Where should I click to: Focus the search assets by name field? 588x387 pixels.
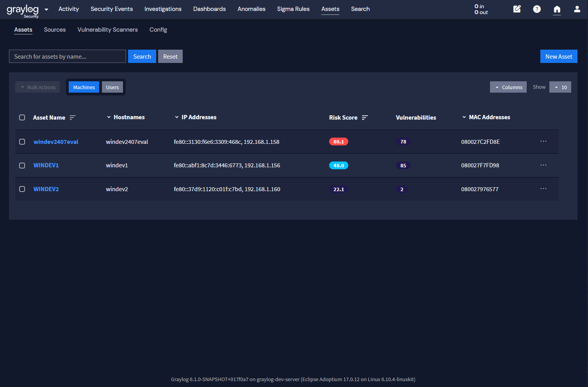coord(68,56)
